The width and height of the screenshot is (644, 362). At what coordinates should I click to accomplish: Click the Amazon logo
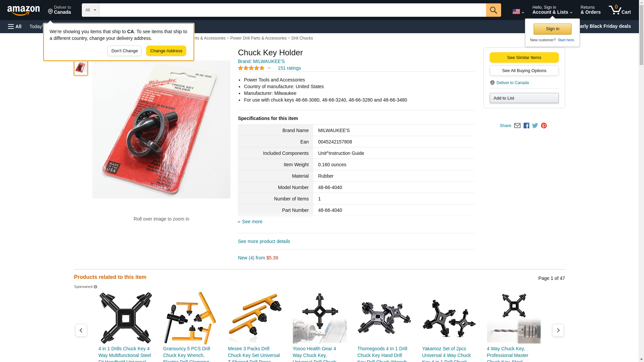coord(23,10)
